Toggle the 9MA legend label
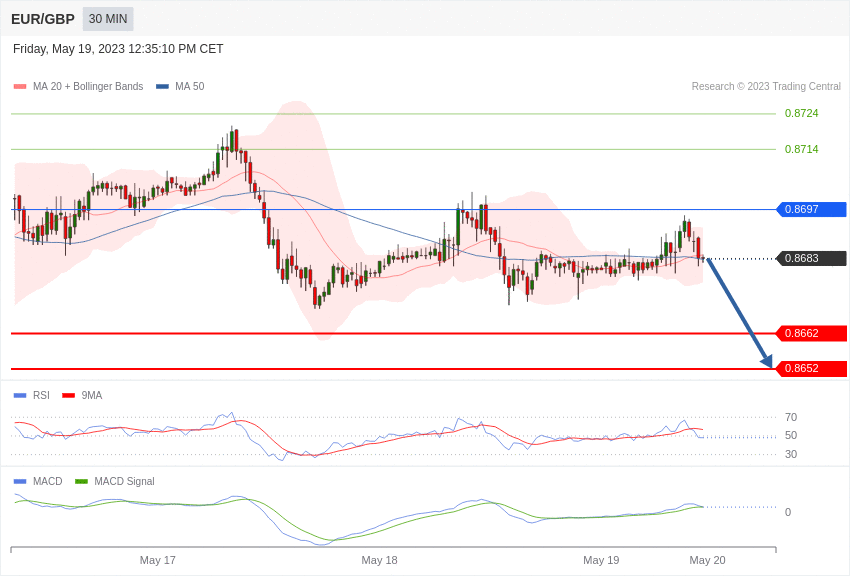This screenshot has height=576, width=850. [92, 396]
